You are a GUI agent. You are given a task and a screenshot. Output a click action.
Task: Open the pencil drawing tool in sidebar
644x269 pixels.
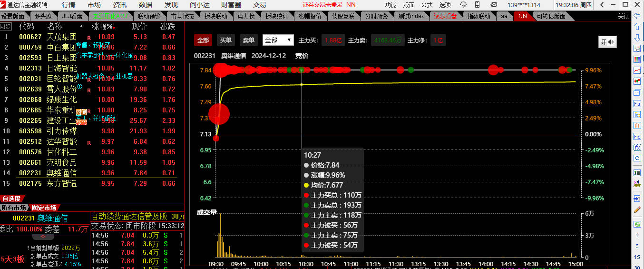tap(637, 209)
